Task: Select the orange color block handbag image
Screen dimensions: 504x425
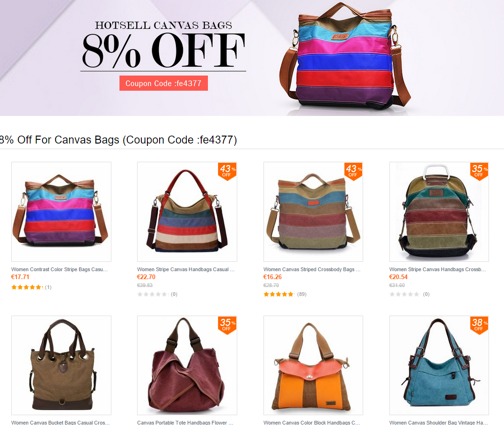Action: click(313, 365)
